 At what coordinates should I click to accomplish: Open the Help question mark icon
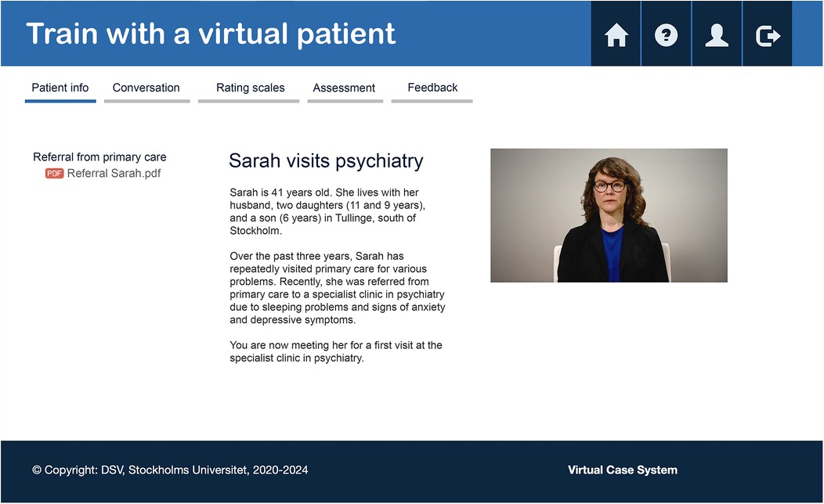point(666,34)
